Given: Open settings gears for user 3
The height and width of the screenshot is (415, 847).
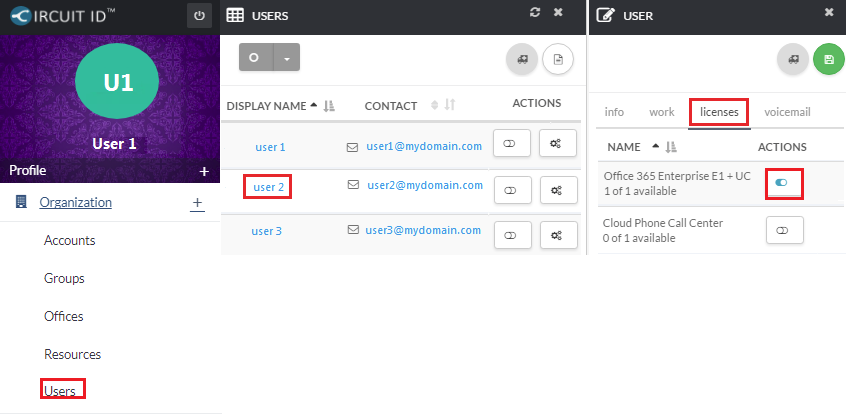Looking at the screenshot, I should [557, 234].
